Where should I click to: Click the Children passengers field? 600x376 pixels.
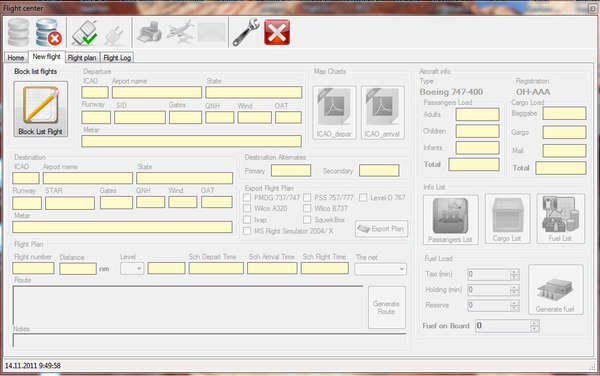point(478,131)
